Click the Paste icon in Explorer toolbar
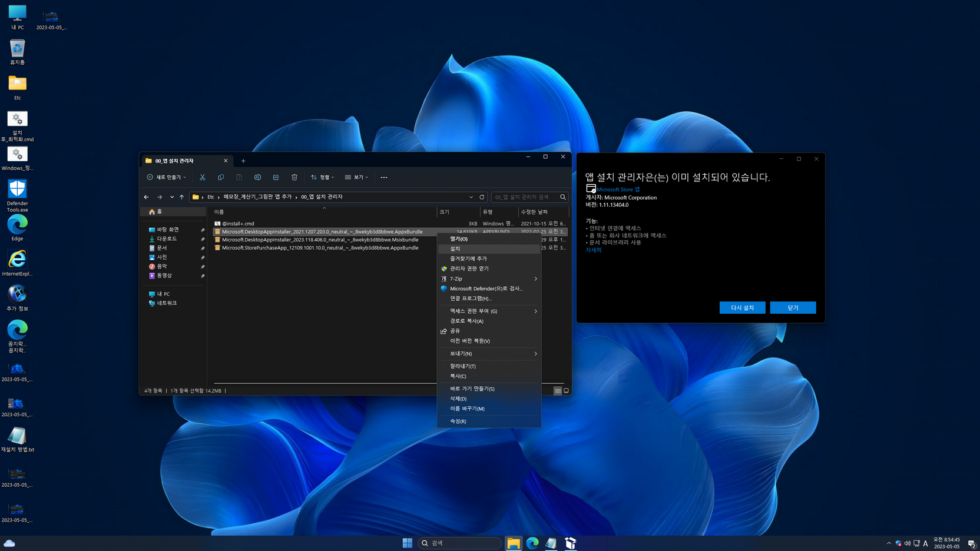The height and width of the screenshot is (551, 980). (239, 177)
